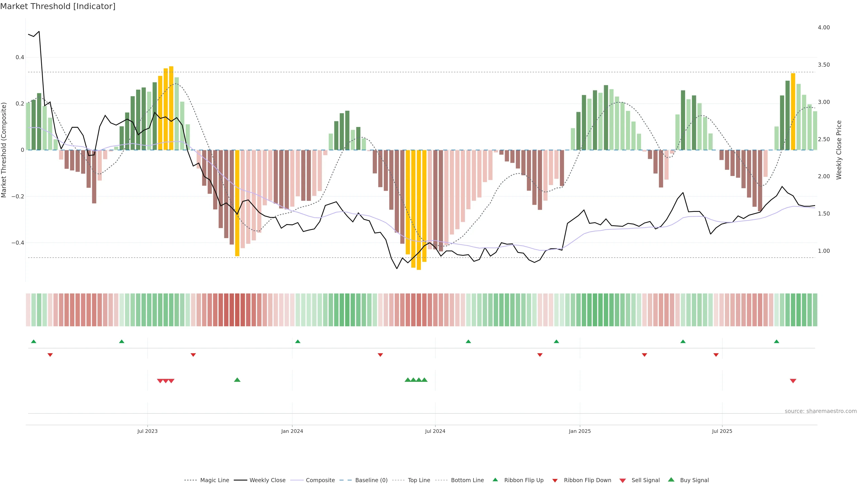Click the darkest red segment in ribbon strip

(x=237, y=310)
